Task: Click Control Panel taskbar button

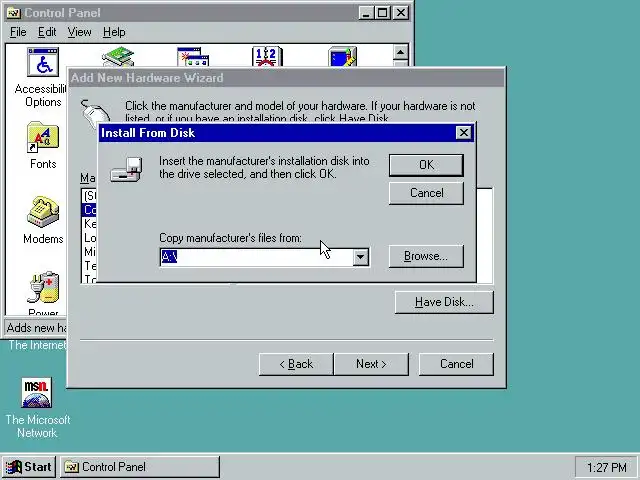Action: [140, 467]
